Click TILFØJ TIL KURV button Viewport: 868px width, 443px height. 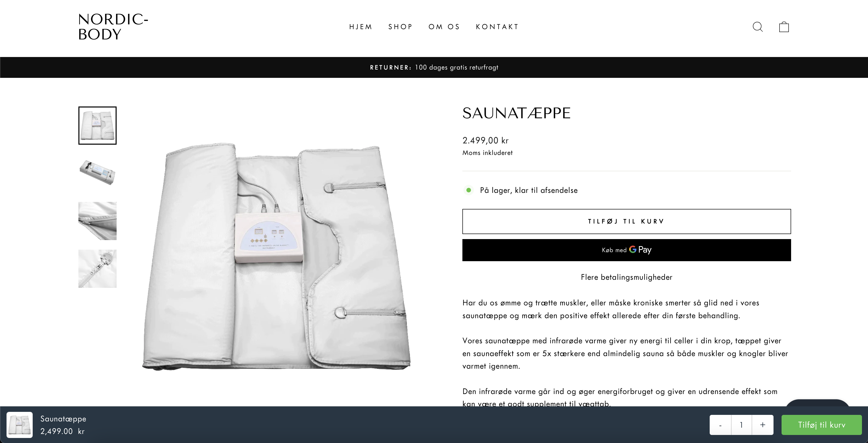626,222
